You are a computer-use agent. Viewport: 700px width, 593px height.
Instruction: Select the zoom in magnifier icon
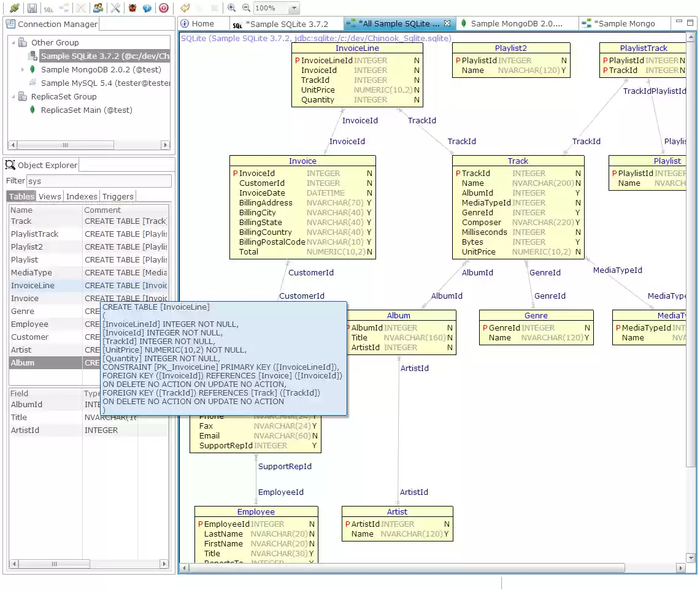point(231,8)
